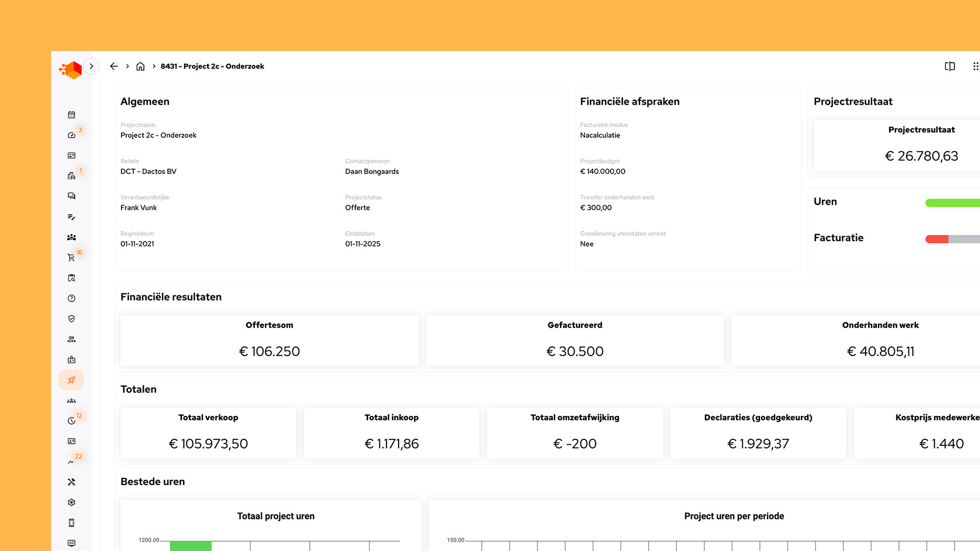980x551 pixels.
Task: Select the breadcrumb item 8431 – Project 2c – Onderzoek
Action: 212,66
